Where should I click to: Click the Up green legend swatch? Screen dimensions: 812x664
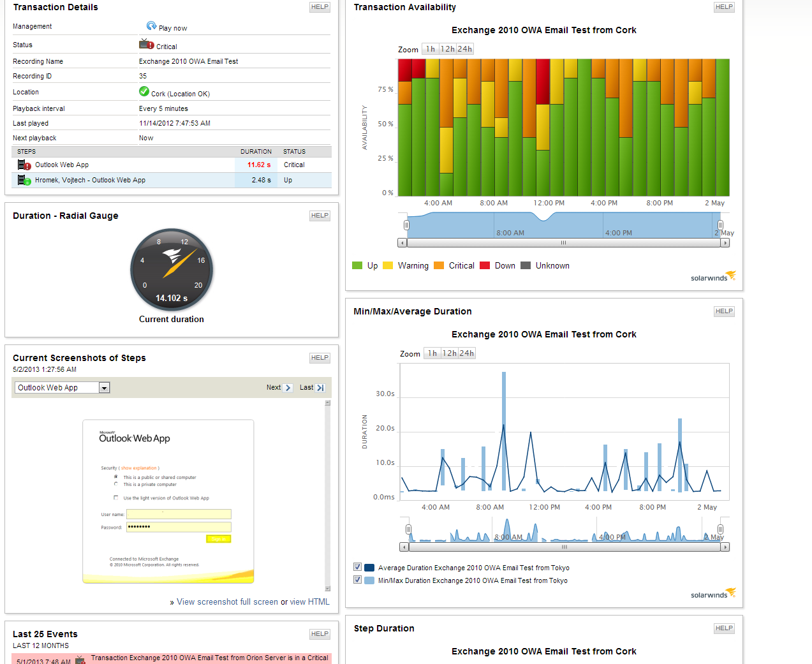(357, 265)
